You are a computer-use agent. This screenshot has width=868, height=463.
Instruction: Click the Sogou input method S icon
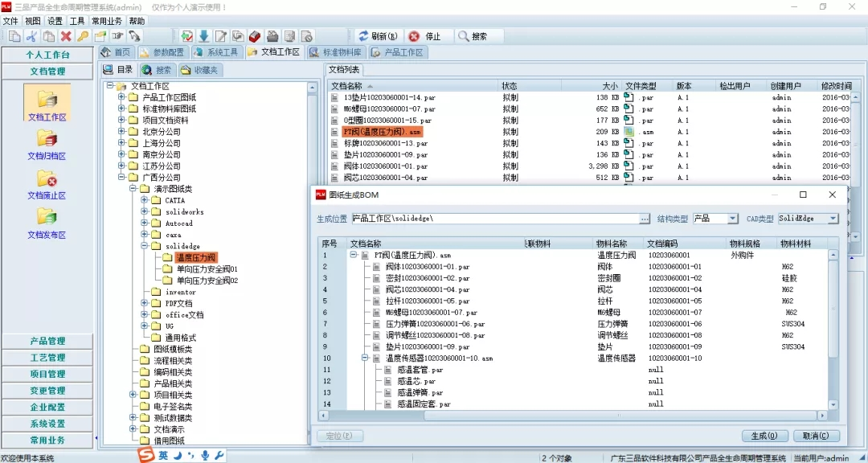click(145, 456)
